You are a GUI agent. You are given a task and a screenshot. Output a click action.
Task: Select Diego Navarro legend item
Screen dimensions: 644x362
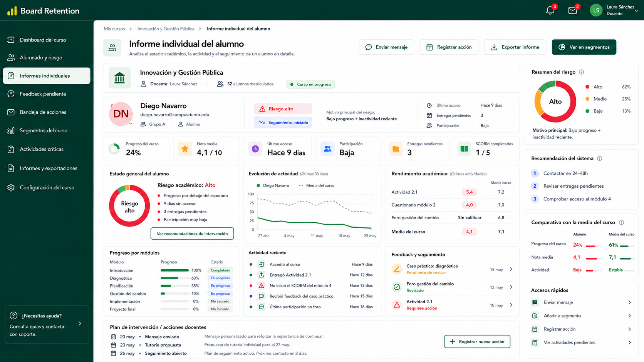[x=273, y=185]
